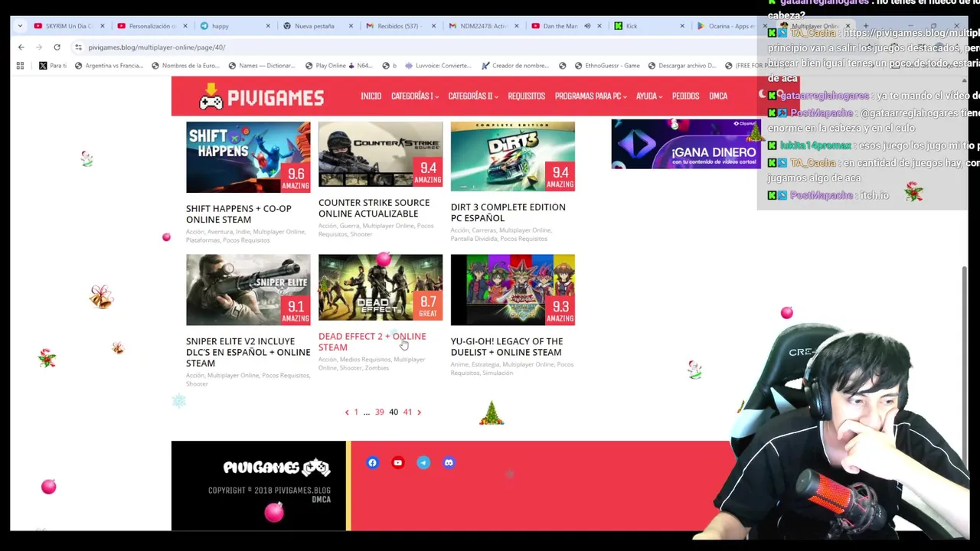Open 'SHIFT HAPPENS + CO-OP ONLINE STEAM' title

[239, 214]
